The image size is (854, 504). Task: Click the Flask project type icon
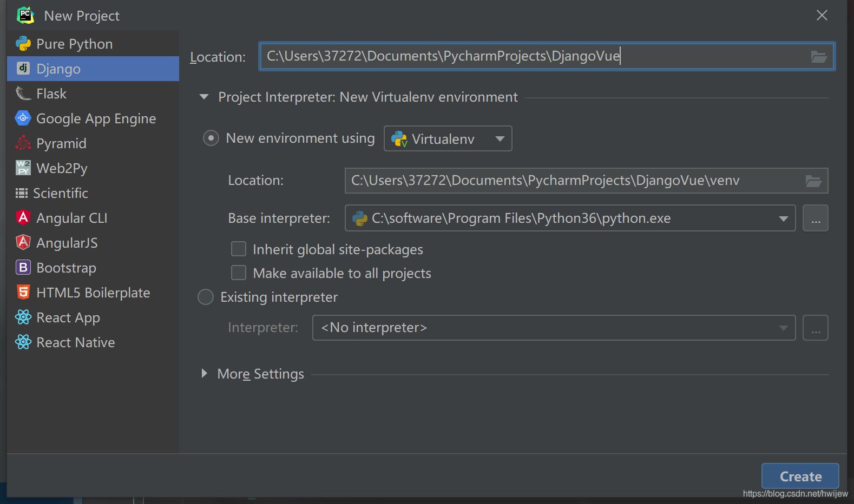pos(23,94)
